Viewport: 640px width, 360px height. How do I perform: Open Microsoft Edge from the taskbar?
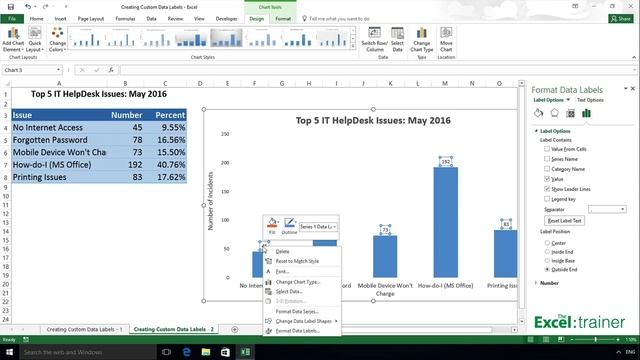tap(187, 352)
